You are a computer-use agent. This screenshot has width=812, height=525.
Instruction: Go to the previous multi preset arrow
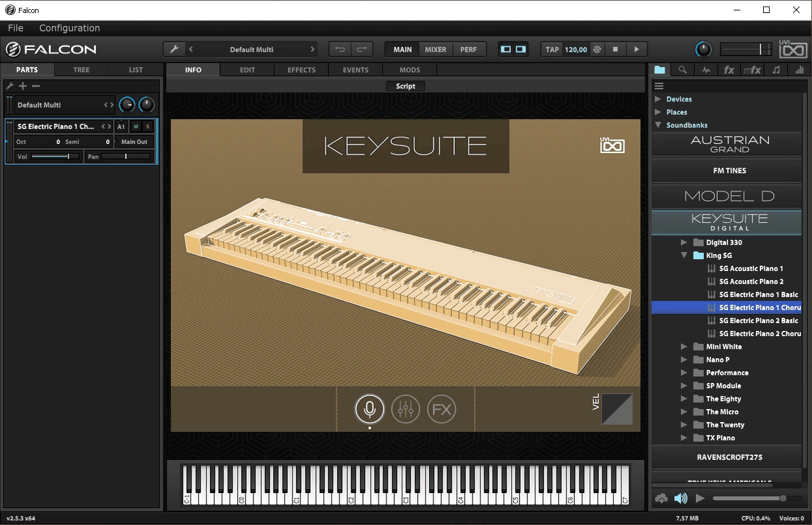click(x=191, y=50)
